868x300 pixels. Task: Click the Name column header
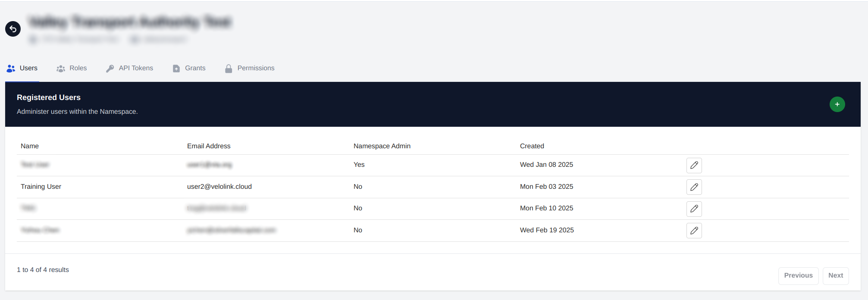pos(30,146)
